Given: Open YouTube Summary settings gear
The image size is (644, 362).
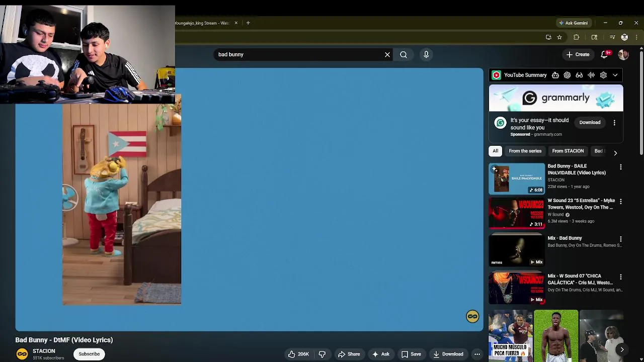Looking at the screenshot, I should tap(603, 75).
